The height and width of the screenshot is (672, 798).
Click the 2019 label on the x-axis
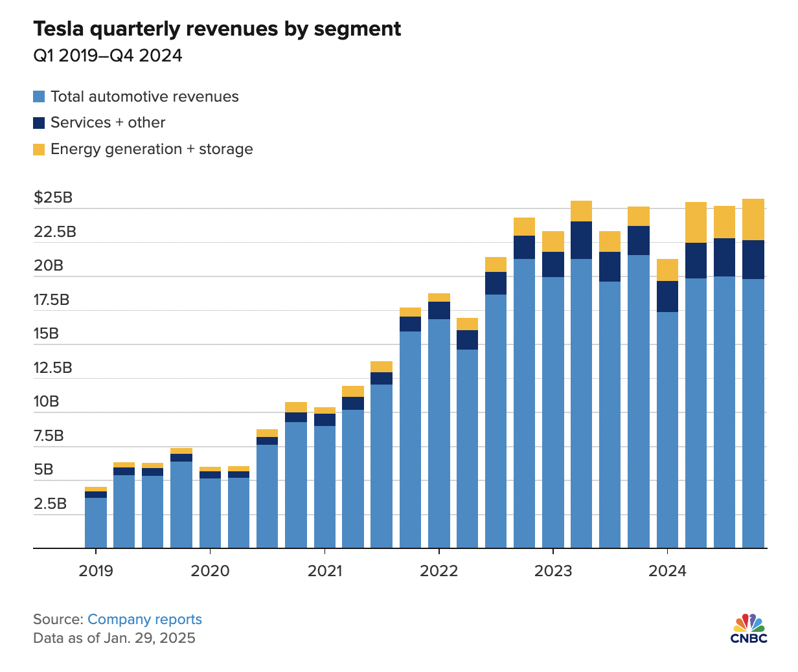coord(96,571)
